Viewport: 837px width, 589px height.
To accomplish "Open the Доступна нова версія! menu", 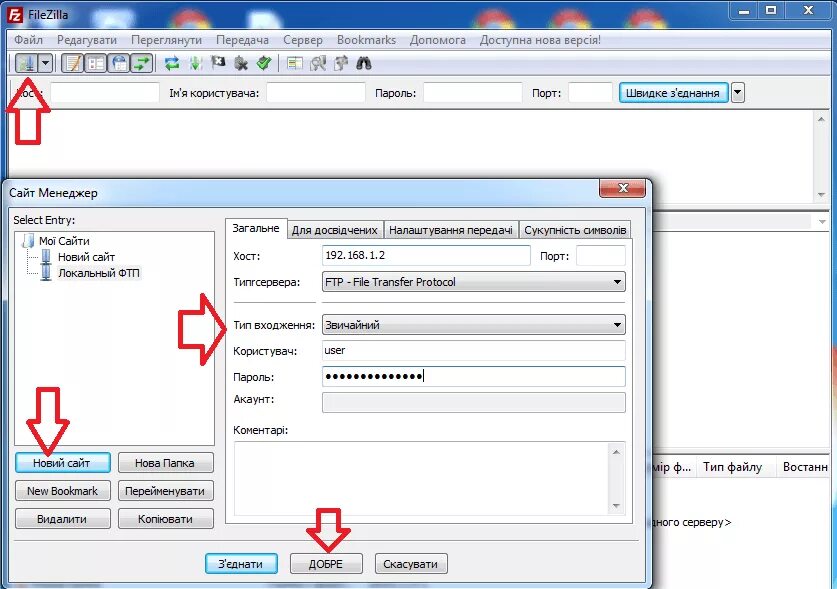I will point(540,40).
